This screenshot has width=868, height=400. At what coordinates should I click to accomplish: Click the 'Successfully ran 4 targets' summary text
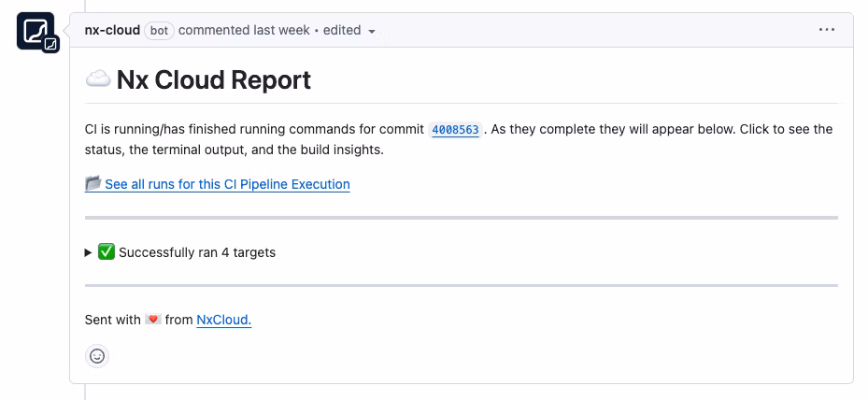(197, 252)
